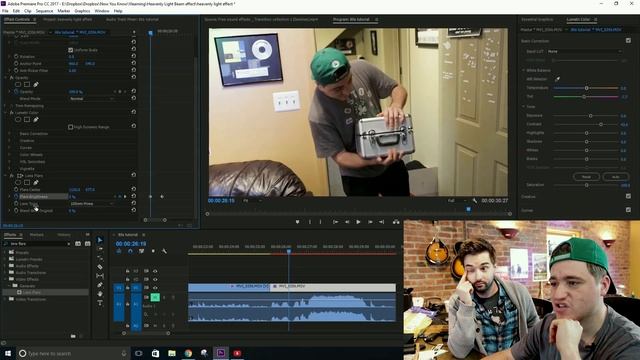Create new custom bin in Effects panel
This screenshot has width=640, height=360.
pyautogui.click(x=73, y=336)
